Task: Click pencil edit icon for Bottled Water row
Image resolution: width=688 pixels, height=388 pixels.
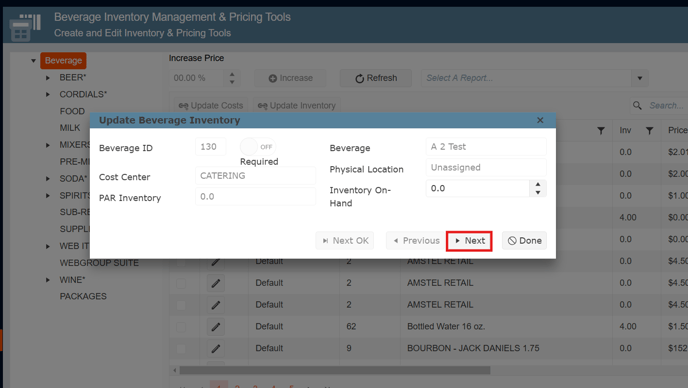Action: pos(215,327)
